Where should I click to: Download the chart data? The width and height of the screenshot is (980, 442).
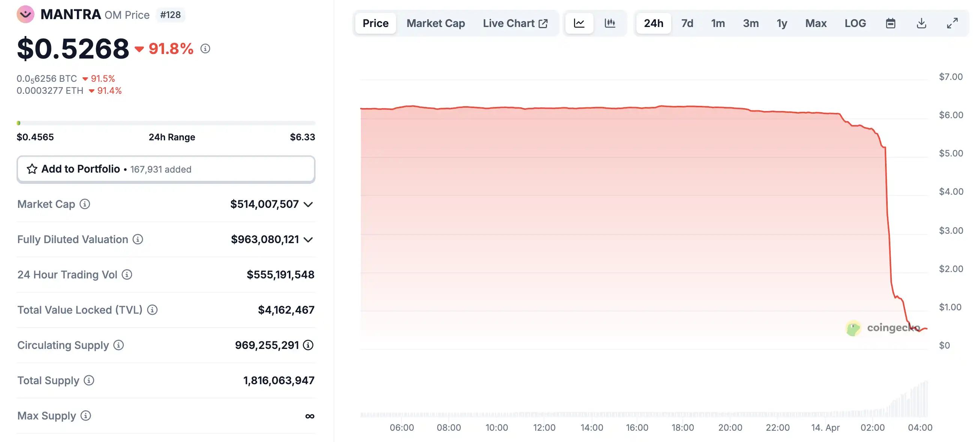tap(921, 23)
